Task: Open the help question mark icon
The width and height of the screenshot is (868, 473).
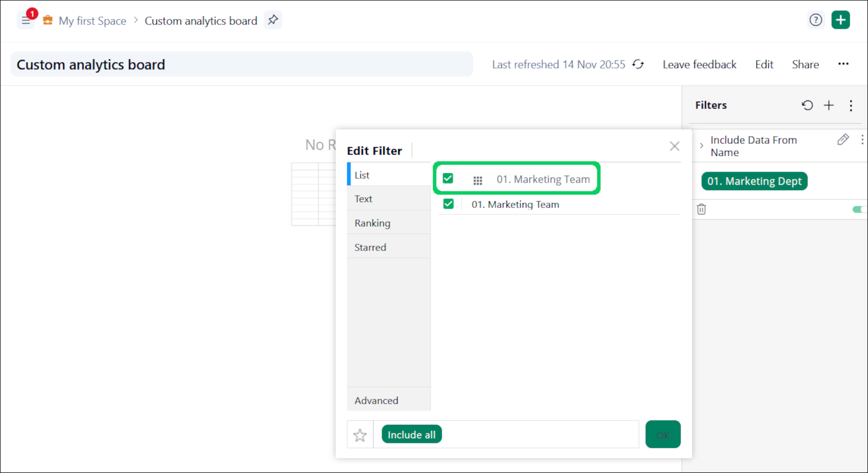Action: coord(815,20)
